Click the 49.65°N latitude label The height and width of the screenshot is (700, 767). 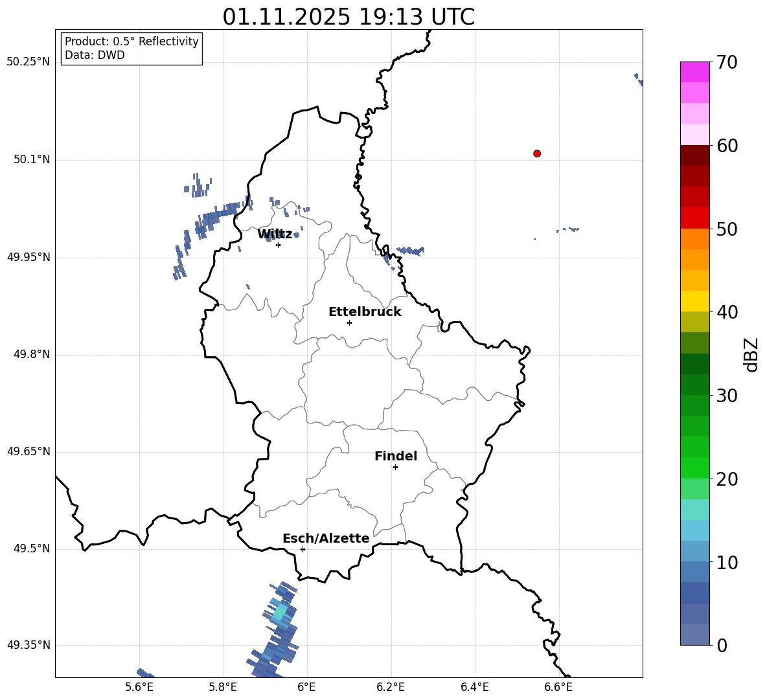pos(29,451)
